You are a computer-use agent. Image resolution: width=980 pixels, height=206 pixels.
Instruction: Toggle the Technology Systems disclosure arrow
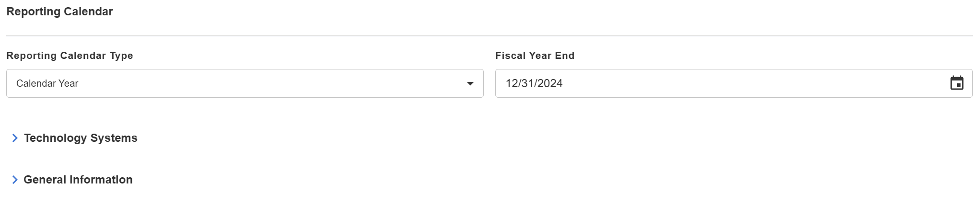pyautogui.click(x=15, y=138)
